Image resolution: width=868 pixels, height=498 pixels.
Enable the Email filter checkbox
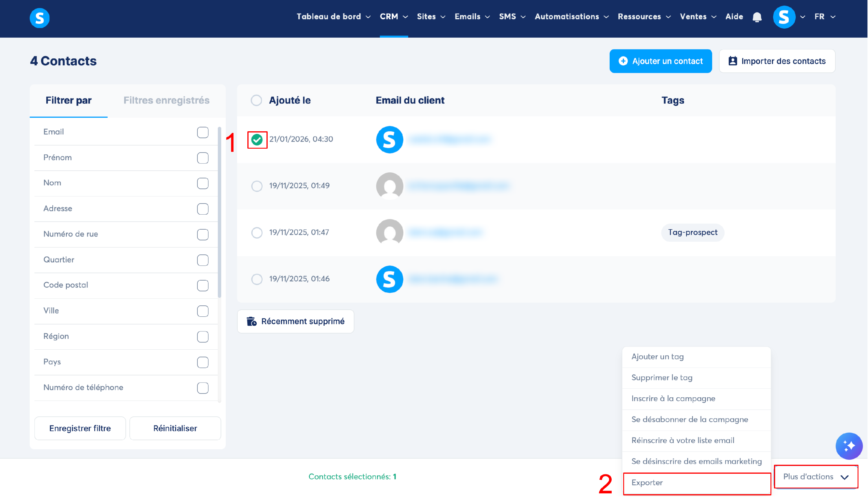coord(203,132)
